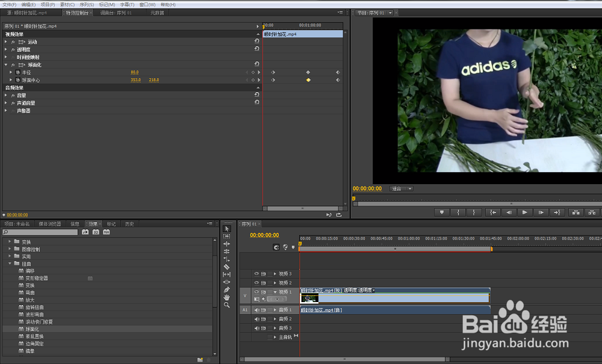Toggle animation stopwatch for 半径
The image size is (602, 364).
(17, 72)
